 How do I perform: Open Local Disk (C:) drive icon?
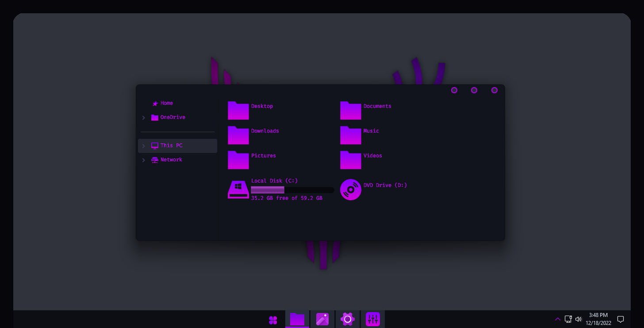(238, 189)
